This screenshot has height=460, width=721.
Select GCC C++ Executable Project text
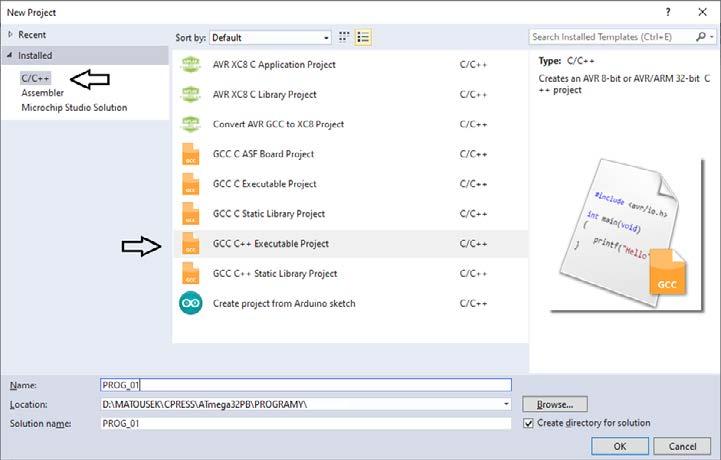[270, 244]
